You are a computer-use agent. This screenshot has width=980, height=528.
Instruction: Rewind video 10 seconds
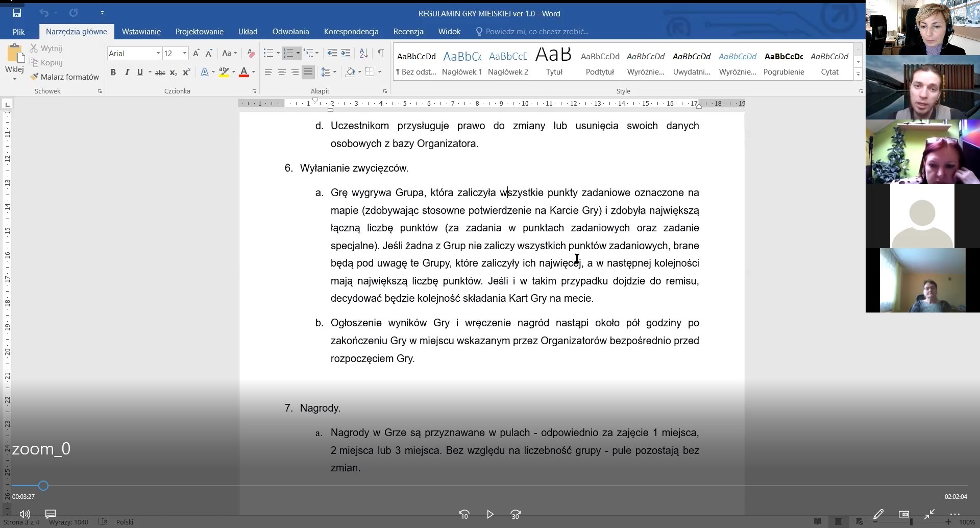[x=464, y=514]
